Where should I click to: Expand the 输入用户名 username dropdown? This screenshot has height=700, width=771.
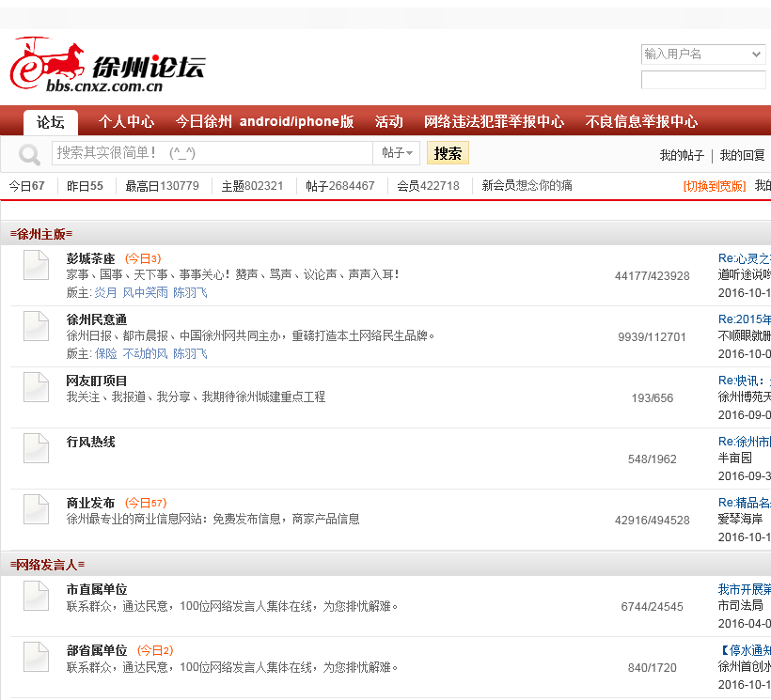click(x=756, y=54)
